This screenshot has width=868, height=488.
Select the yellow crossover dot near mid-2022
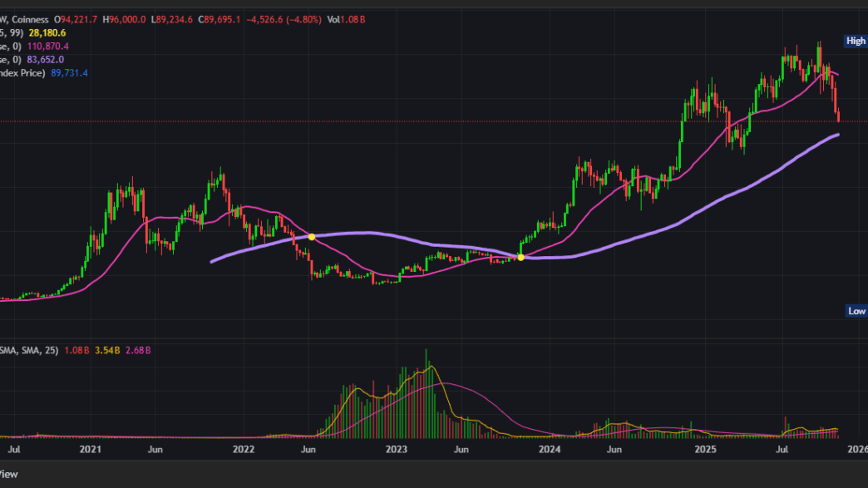[311, 237]
